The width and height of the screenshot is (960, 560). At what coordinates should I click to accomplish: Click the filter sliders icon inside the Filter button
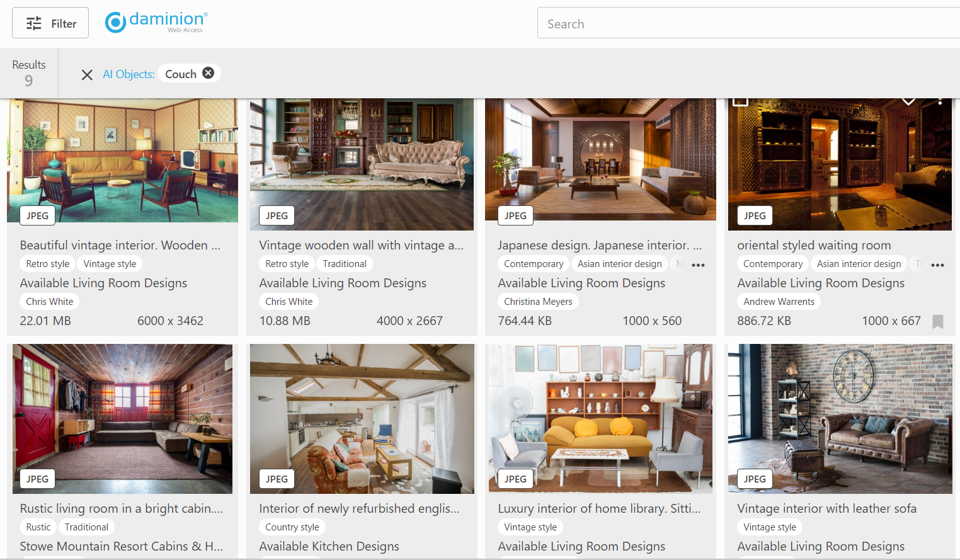tap(34, 22)
